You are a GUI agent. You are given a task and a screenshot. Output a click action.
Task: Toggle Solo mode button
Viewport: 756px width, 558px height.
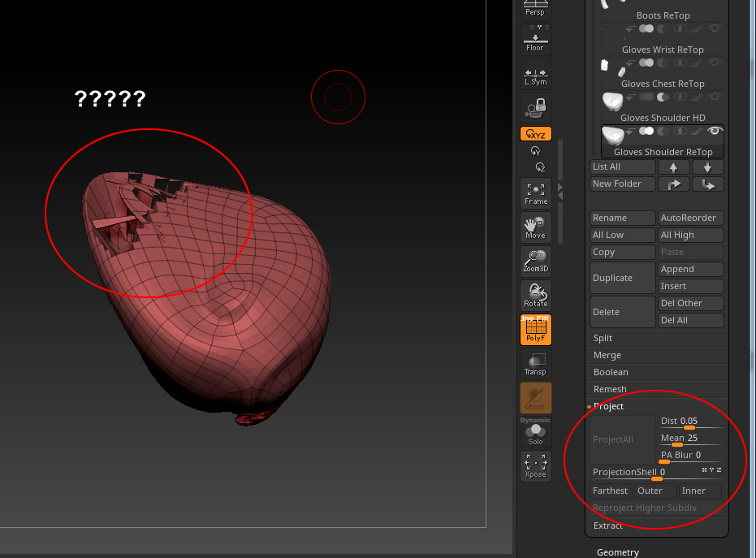coord(536,432)
